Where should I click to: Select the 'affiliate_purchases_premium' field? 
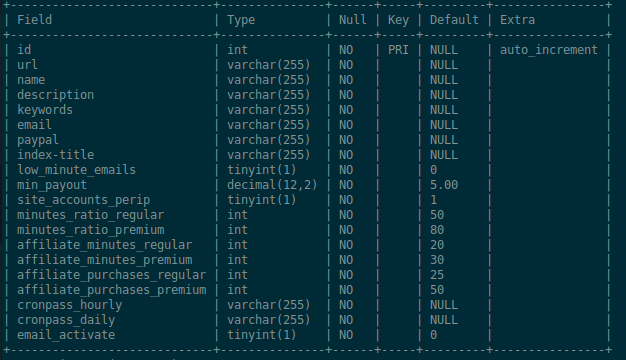112,290
